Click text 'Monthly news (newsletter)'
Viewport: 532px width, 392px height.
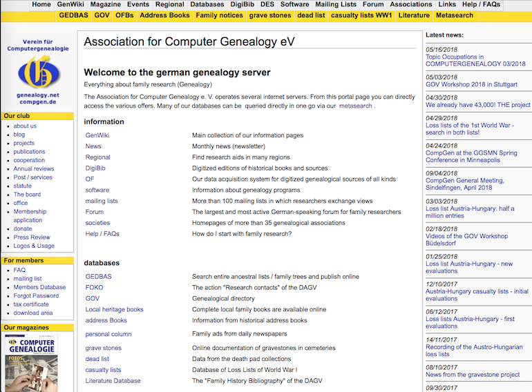coord(229,146)
